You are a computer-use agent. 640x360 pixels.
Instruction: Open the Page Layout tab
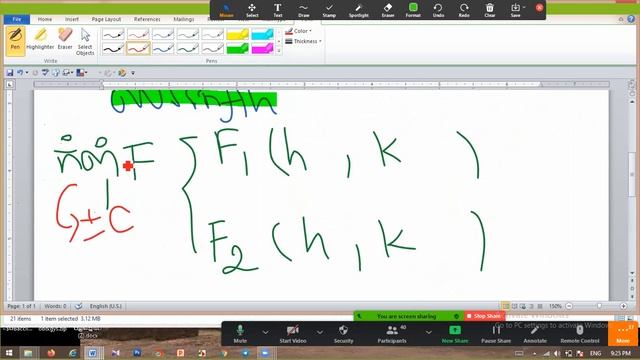tap(106, 19)
